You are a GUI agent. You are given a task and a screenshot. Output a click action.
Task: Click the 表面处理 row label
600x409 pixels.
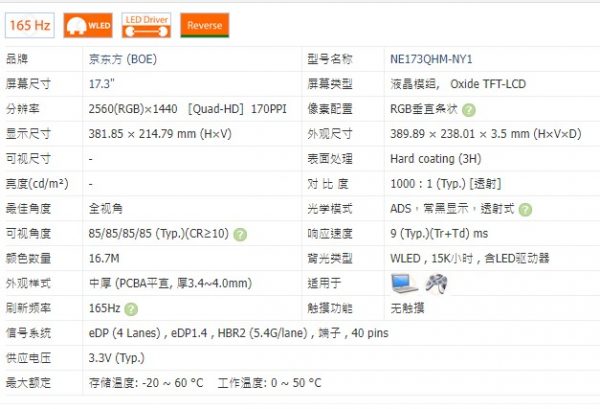point(329,159)
